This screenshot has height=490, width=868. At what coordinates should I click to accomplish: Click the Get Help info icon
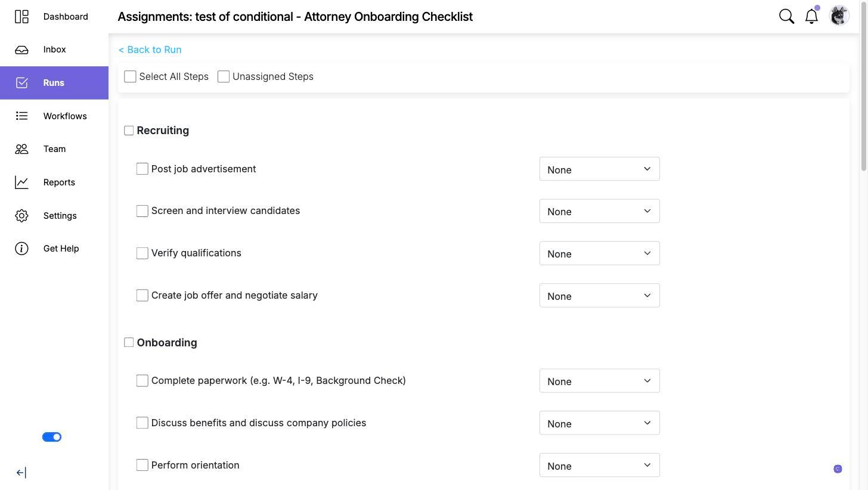click(x=21, y=249)
